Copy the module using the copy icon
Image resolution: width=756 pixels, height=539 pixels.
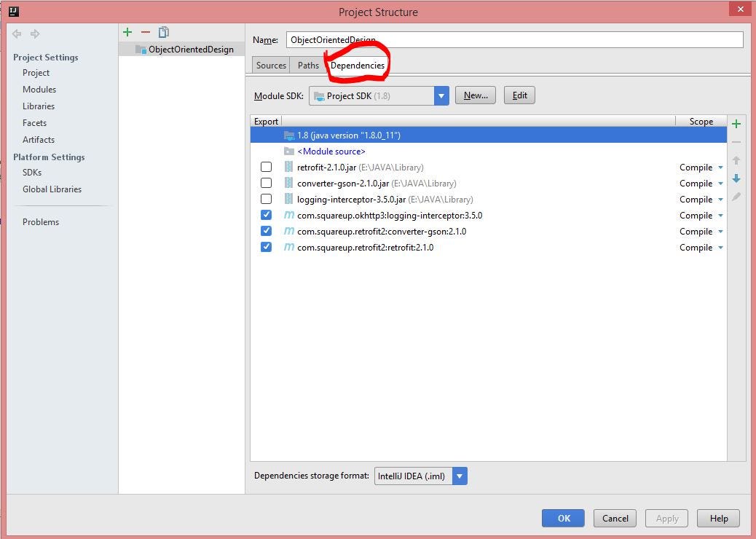[163, 32]
